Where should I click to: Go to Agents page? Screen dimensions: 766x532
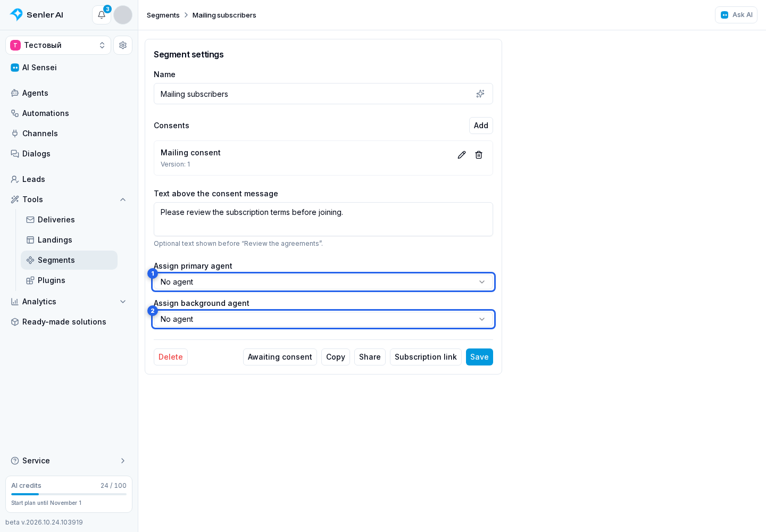pos(69,93)
